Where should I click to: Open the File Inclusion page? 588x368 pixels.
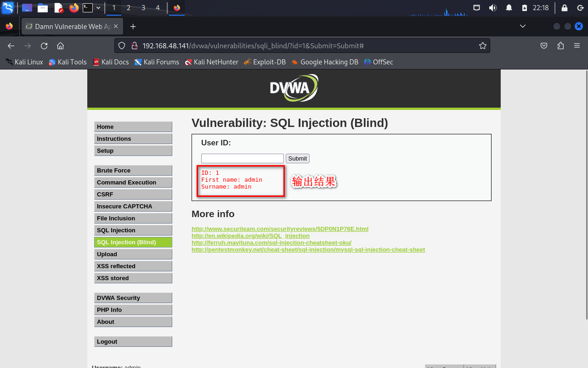tap(133, 218)
